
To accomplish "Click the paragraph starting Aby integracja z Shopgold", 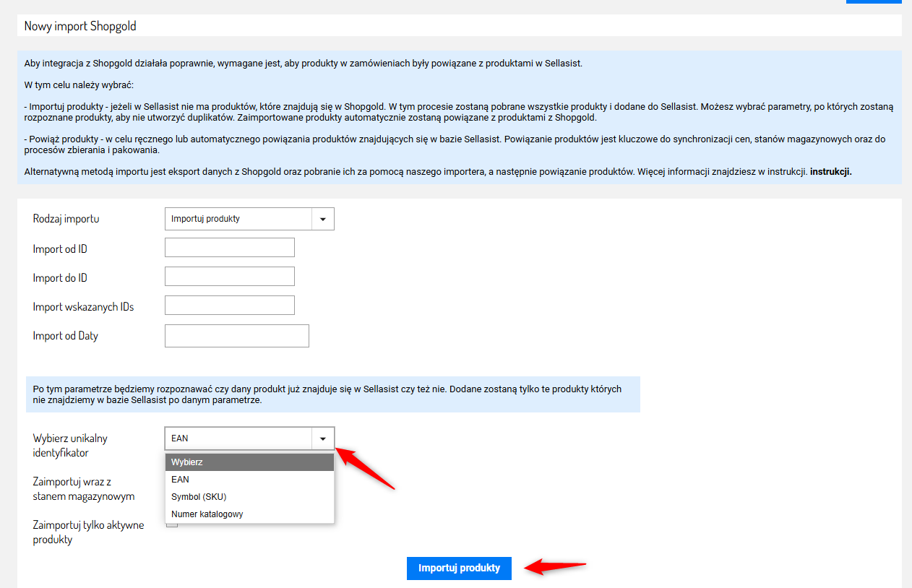I will point(303,63).
